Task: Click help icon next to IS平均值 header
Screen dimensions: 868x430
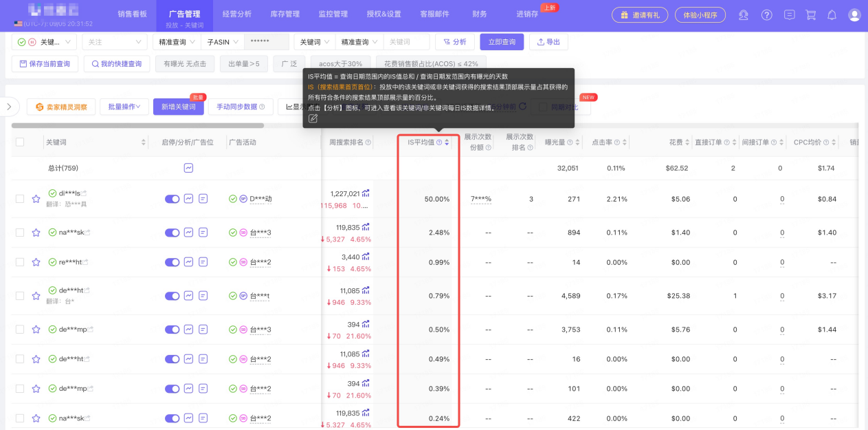Action: pyautogui.click(x=439, y=142)
